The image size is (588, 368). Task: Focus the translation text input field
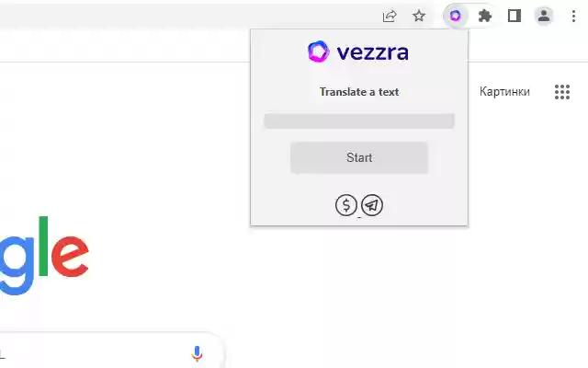(x=359, y=121)
